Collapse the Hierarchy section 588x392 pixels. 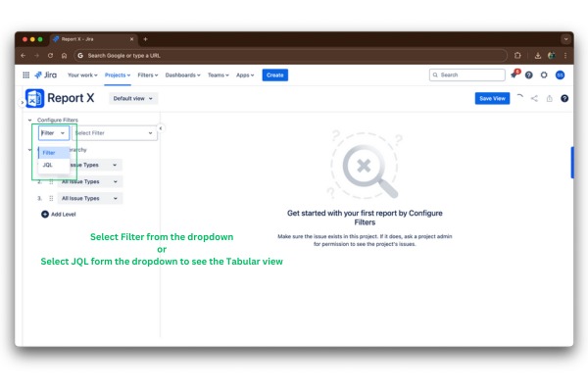[29, 150]
